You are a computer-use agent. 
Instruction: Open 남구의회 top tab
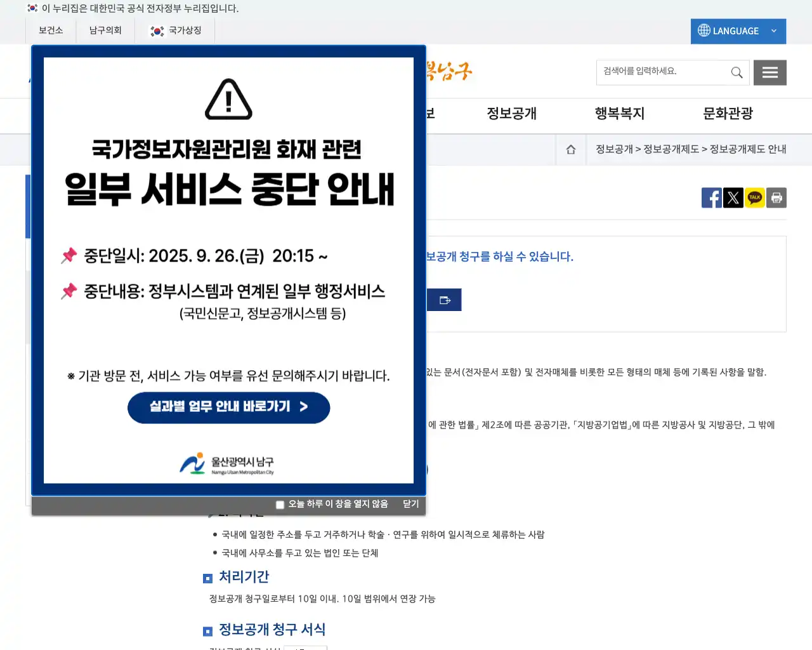click(x=105, y=30)
